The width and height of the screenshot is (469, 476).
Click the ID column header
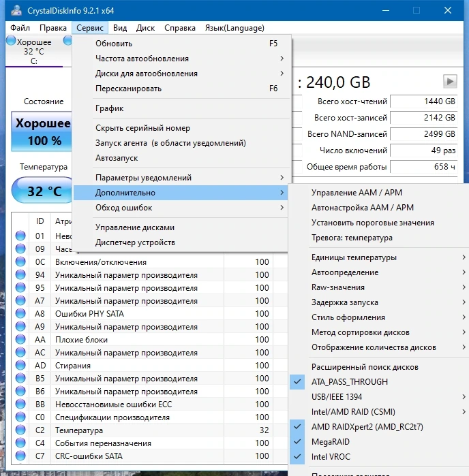pyautogui.click(x=40, y=221)
